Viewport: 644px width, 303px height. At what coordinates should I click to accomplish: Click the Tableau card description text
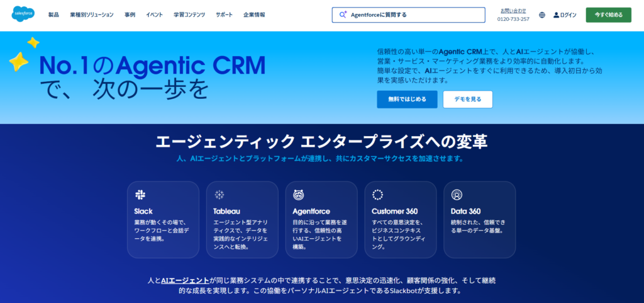coord(241,234)
